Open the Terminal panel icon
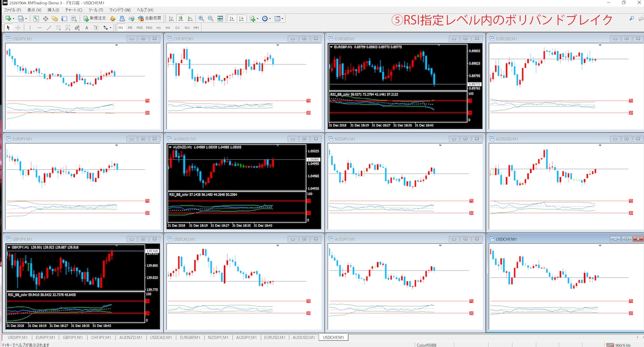This screenshot has width=644, height=347. click(64, 18)
